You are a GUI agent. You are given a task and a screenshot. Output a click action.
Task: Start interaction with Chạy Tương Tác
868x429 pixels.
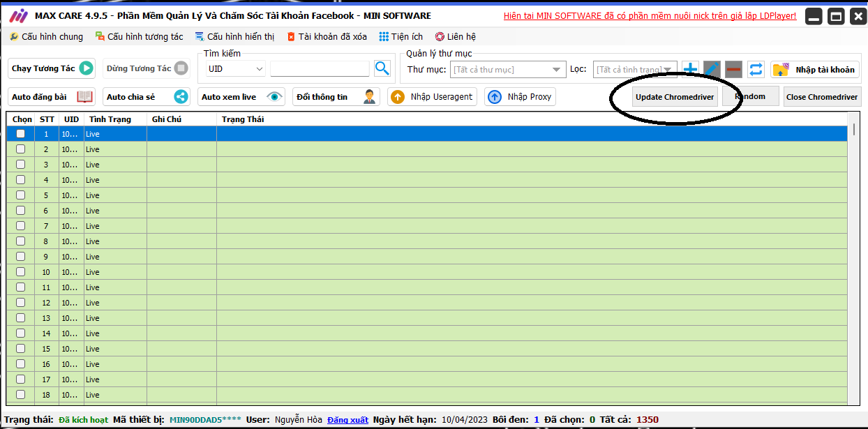(52, 68)
